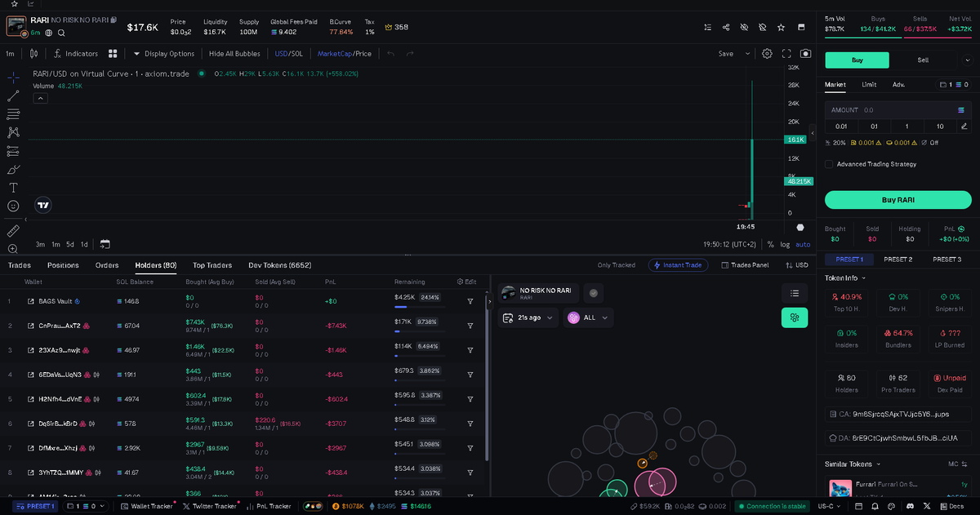This screenshot has width=980, height=515.
Task: Open 21s ago time filter dropdown
Action: (x=528, y=317)
